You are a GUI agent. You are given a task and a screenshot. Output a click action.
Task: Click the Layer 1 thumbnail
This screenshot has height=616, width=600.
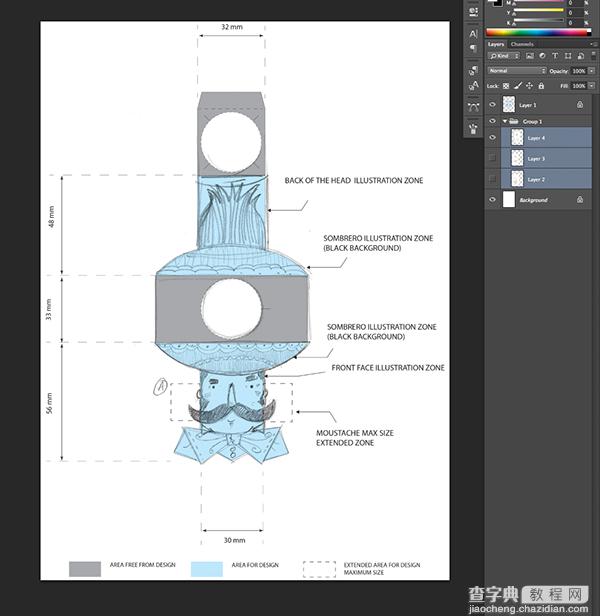pos(509,104)
